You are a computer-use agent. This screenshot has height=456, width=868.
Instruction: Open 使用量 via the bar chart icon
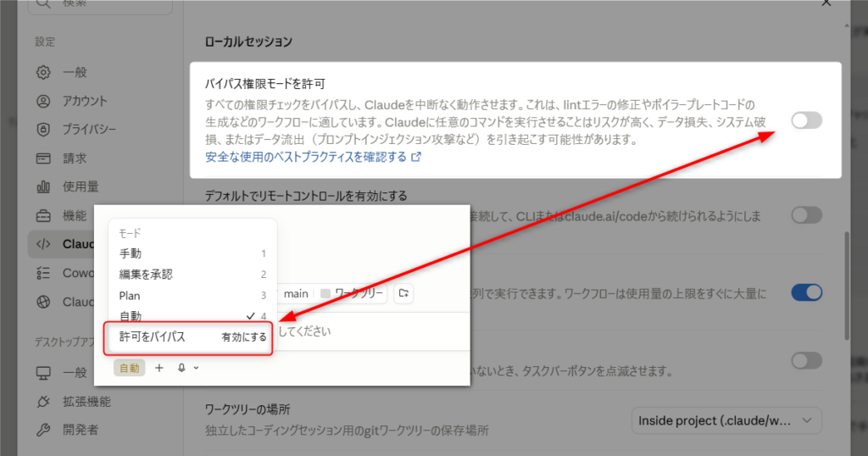[43, 187]
